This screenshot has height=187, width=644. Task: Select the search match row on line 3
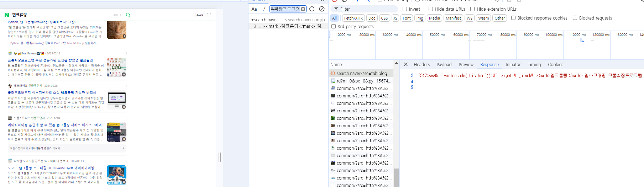pos(288,26)
